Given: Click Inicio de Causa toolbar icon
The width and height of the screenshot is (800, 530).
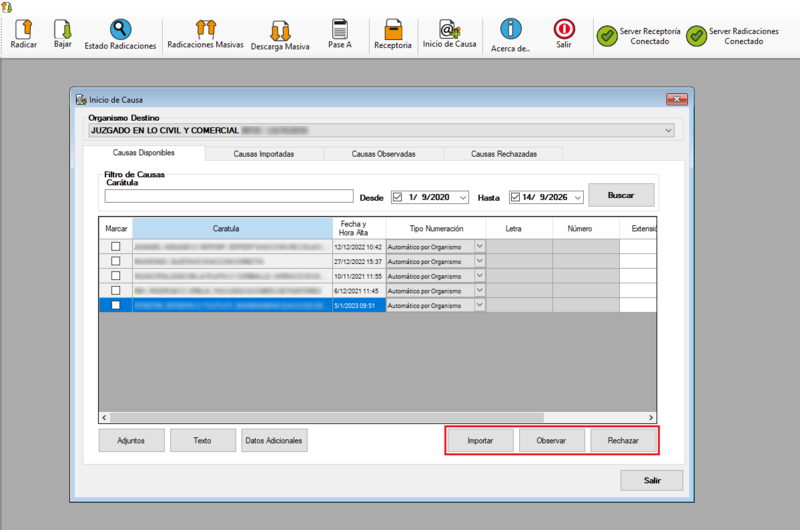Looking at the screenshot, I should pos(449,29).
